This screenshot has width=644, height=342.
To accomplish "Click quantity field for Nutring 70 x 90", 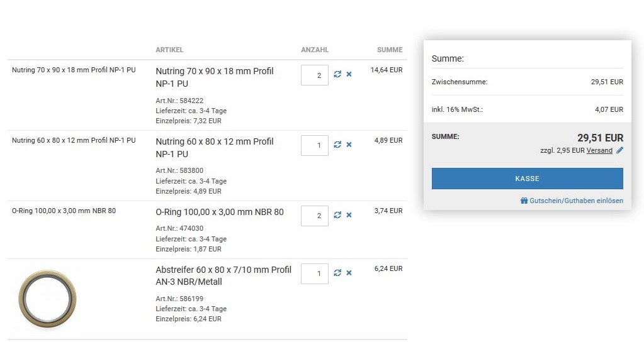I will pyautogui.click(x=315, y=75).
